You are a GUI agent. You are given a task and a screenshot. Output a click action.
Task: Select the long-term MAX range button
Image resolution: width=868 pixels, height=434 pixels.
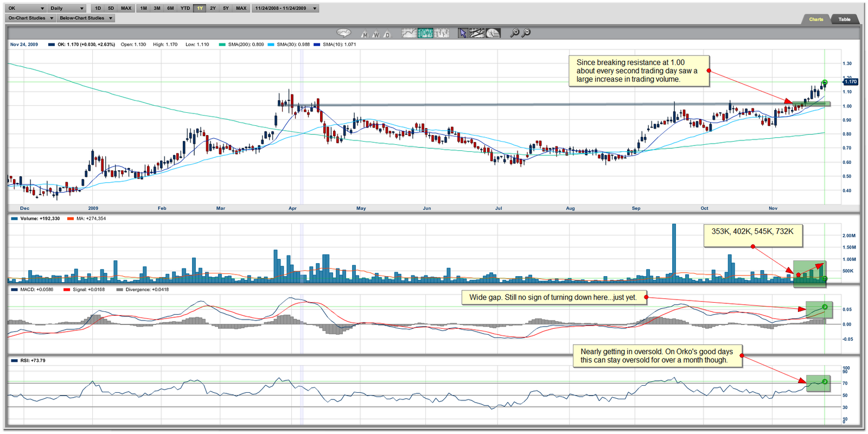pyautogui.click(x=241, y=8)
